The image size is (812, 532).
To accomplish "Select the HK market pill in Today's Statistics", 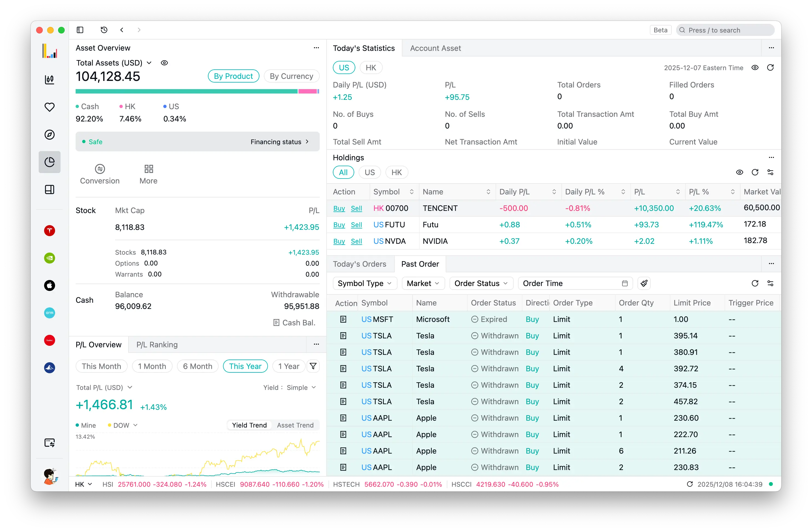I will [371, 68].
